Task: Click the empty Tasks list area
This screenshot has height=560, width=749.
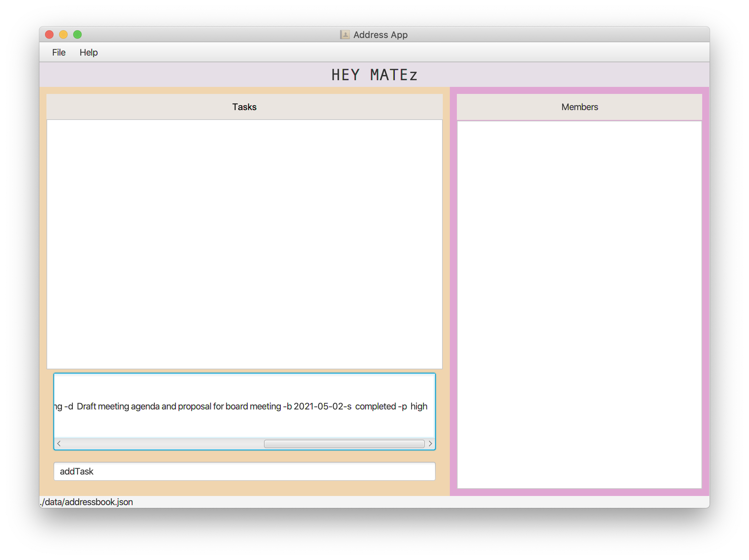Action: click(x=245, y=244)
